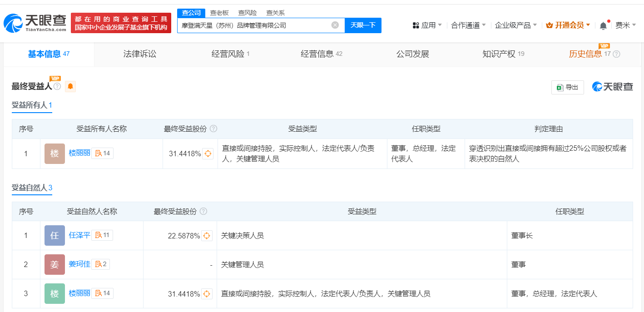The height and width of the screenshot is (312, 644).
Task: Open equity path icon beside 22.5878%
Action: click(207, 236)
